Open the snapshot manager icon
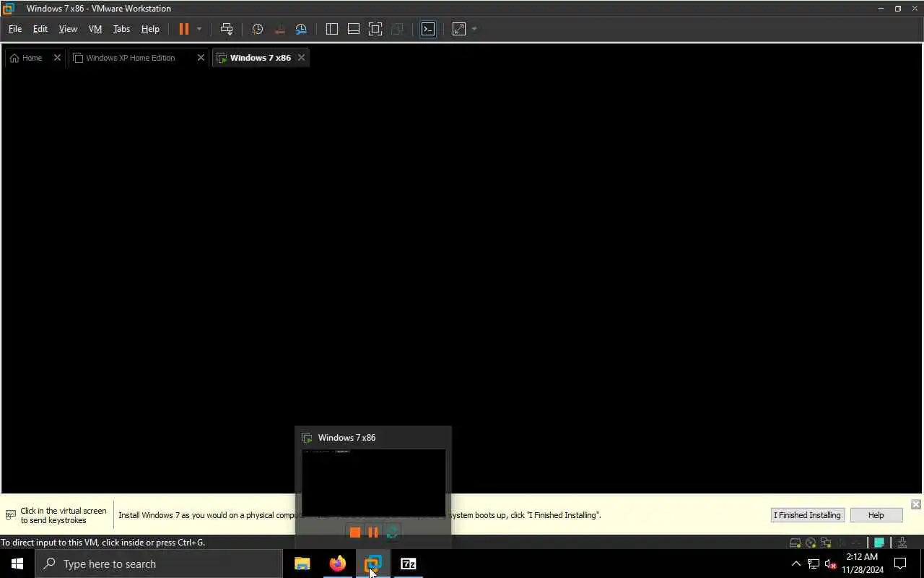924x578 pixels. 302,29
